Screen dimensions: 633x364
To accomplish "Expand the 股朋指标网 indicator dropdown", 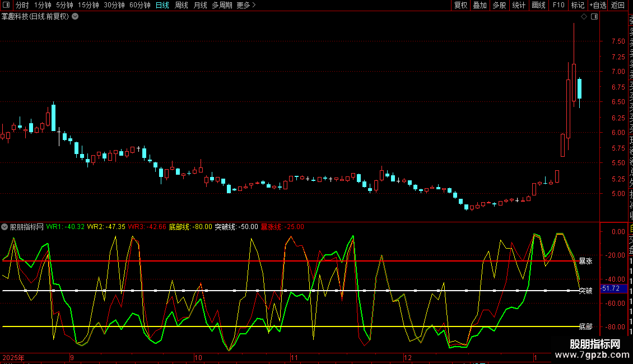I will tap(5, 227).
